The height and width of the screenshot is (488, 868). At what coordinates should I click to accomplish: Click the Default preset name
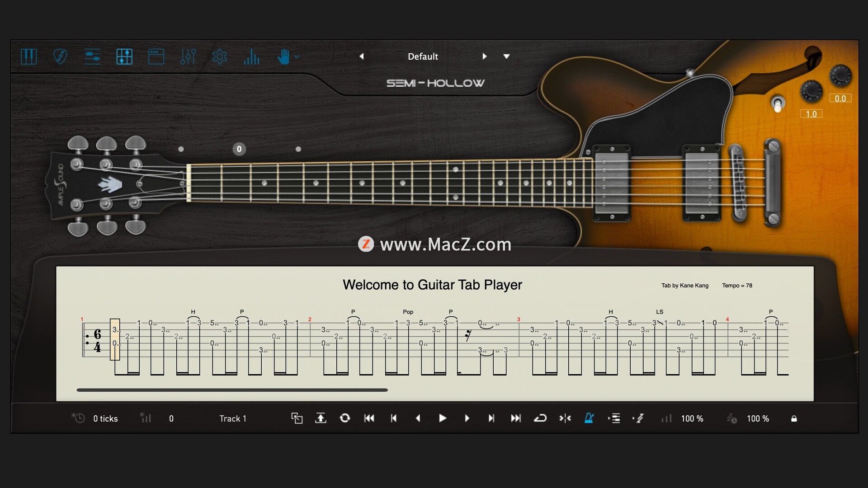point(423,56)
